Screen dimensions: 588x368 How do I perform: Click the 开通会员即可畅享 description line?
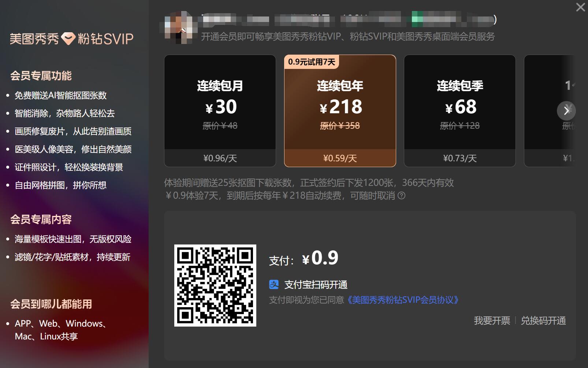point(348,37)
